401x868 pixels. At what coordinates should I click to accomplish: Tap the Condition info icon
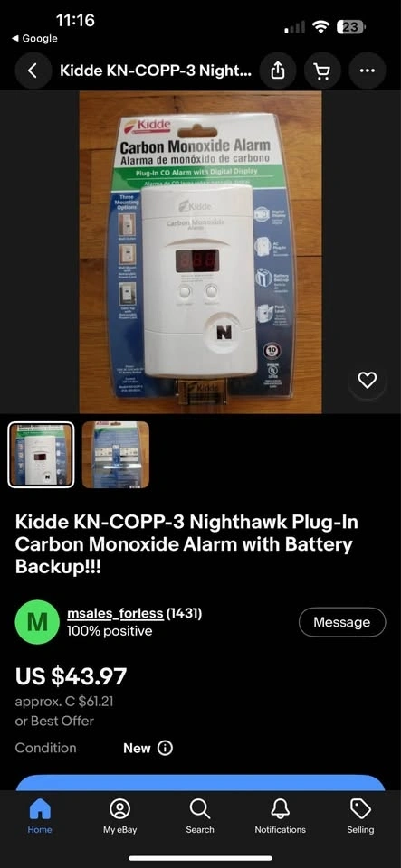click(165, 748)
